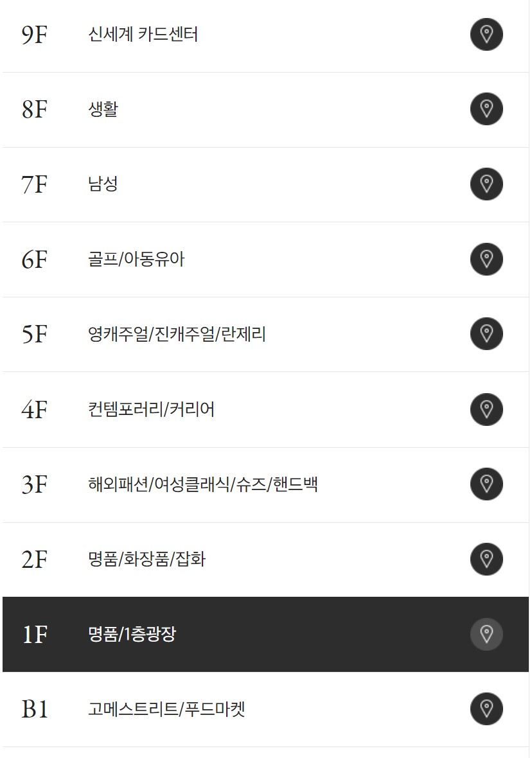Click the map pin icon for 9F
532x758 pixels.
486,35
